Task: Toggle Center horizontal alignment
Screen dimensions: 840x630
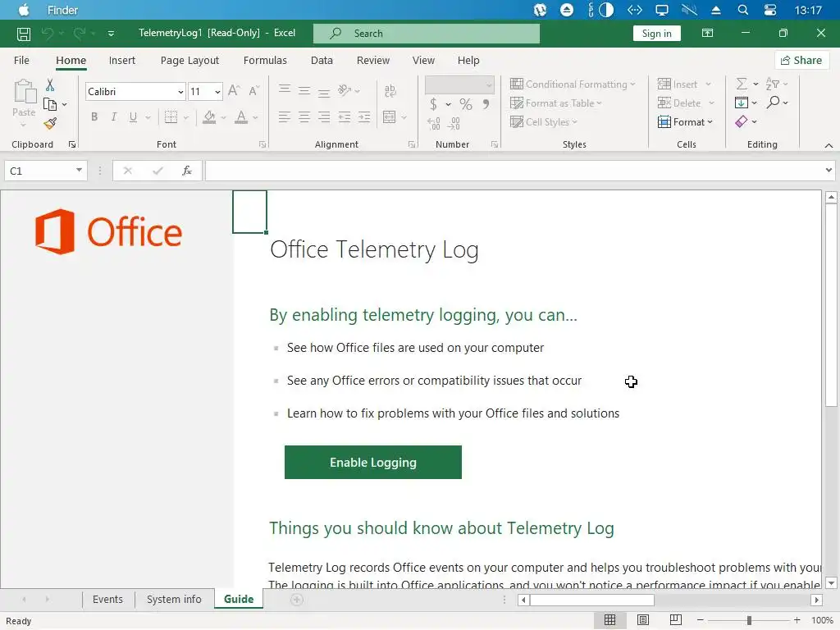Action: (x=304, y=116)
